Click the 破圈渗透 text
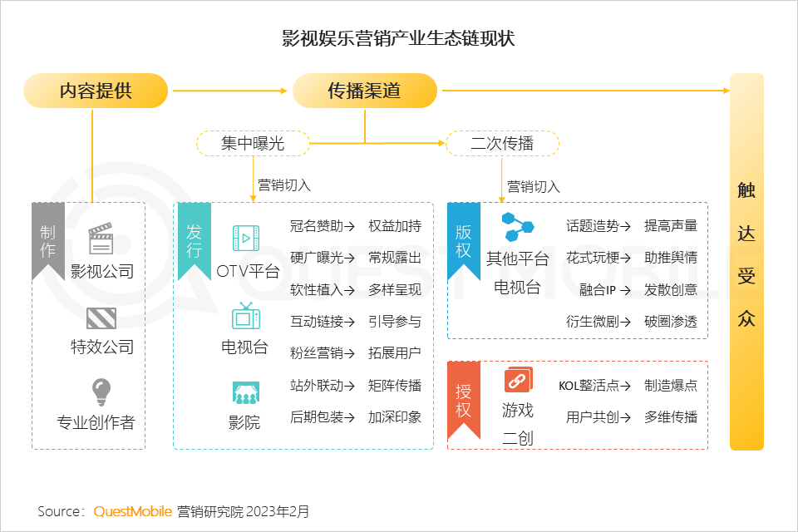Screen dimensions: 798x532 pyautogui.click(x=671, y=321)
